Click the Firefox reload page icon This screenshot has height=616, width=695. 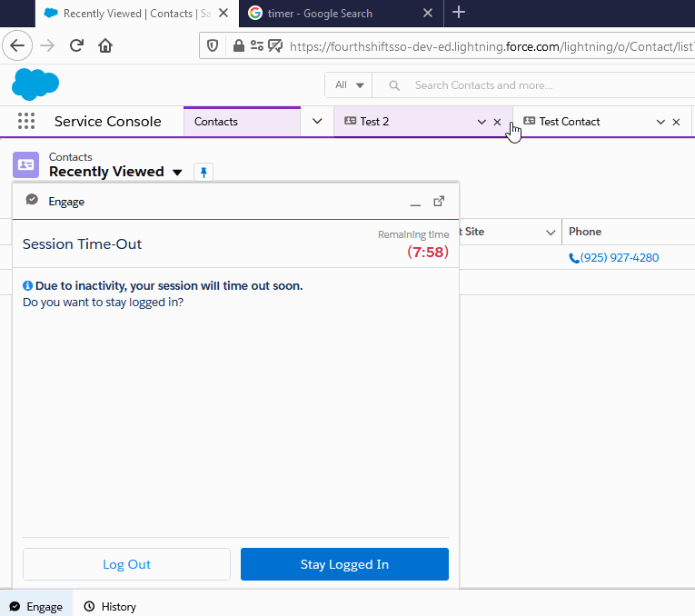tap(77, 45)
